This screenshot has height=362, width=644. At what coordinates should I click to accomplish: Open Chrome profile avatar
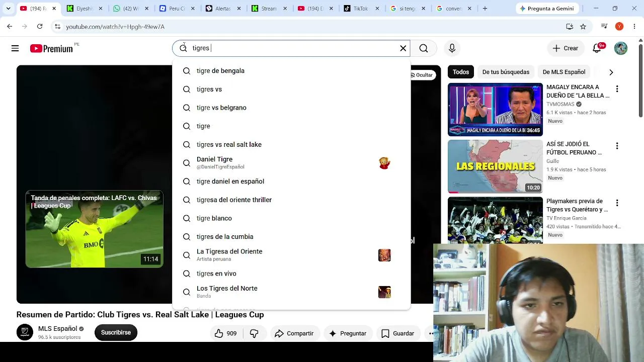pyautogui.click(x=619, y=27)
